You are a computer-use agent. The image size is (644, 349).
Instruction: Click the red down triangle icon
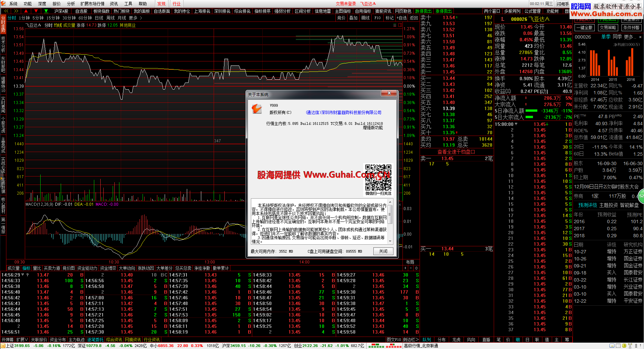pos(36,11)
